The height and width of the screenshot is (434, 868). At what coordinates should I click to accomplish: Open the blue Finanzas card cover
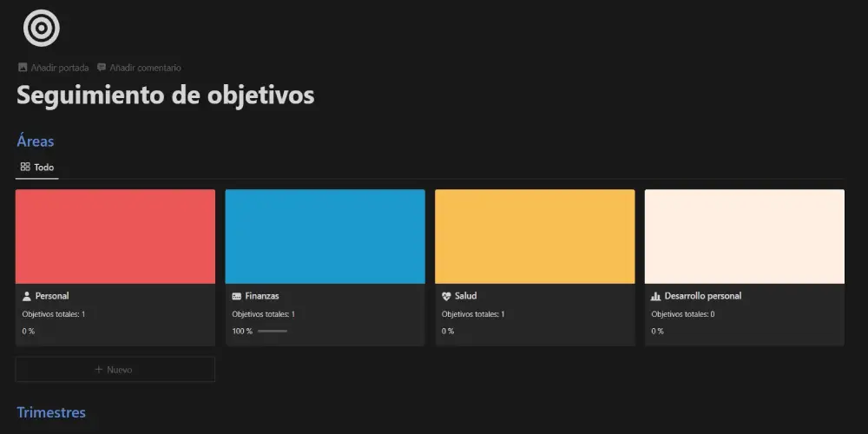pos(325,236)
